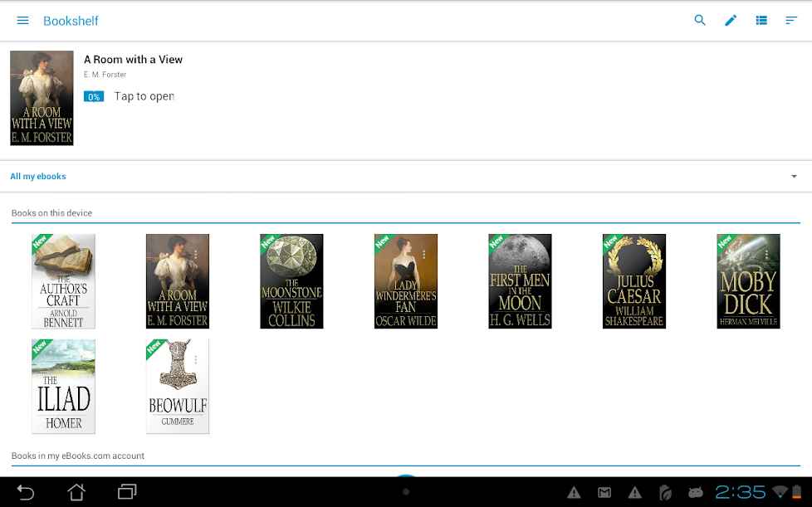Screen dimensions: 812x507
Task: Open Lady Windermere's Fan book
Action: (x=406, y=281)
